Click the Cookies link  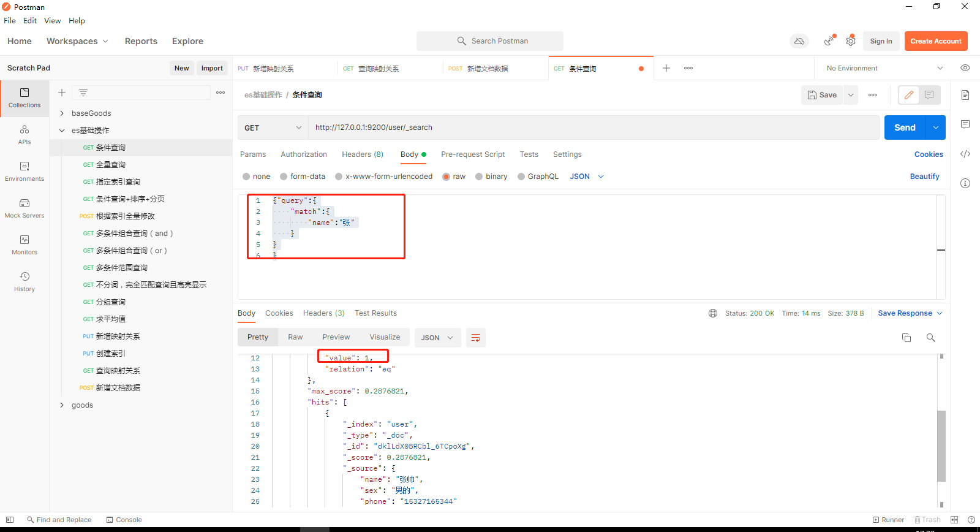[x=929, y=154]
